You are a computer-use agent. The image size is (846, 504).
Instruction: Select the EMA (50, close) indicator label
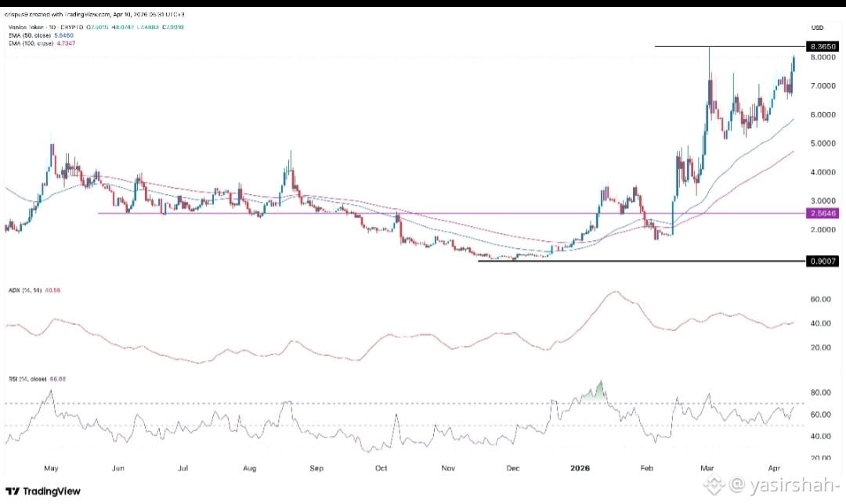click(30, 35)
